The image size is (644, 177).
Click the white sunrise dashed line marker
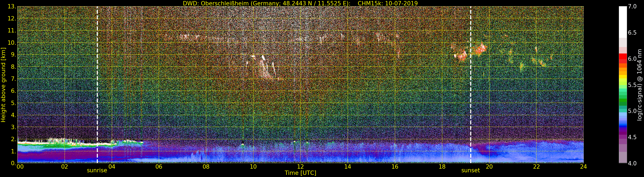tap(97, 85)
